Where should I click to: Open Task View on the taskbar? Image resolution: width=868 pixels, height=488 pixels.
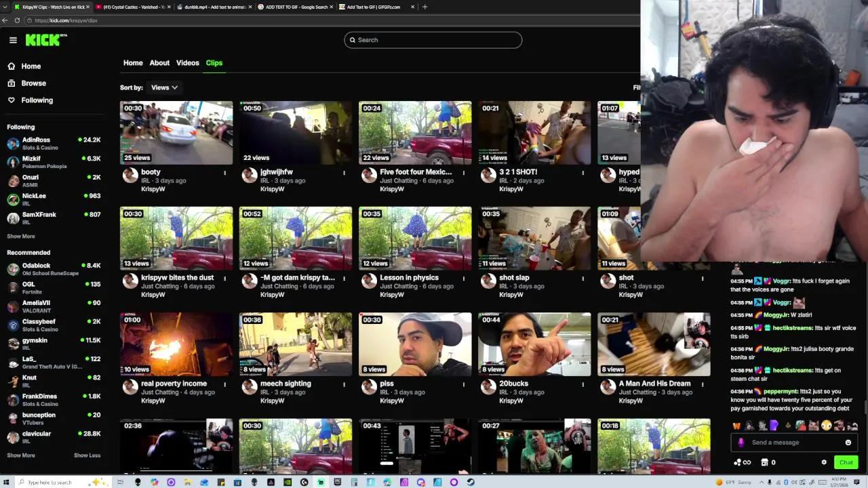[x=121, y=482]
